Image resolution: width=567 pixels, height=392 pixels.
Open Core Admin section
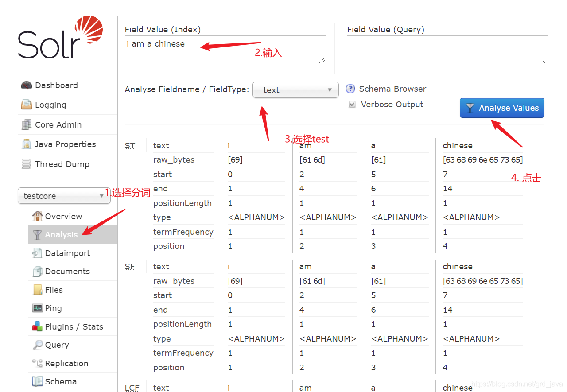[67, 124]
